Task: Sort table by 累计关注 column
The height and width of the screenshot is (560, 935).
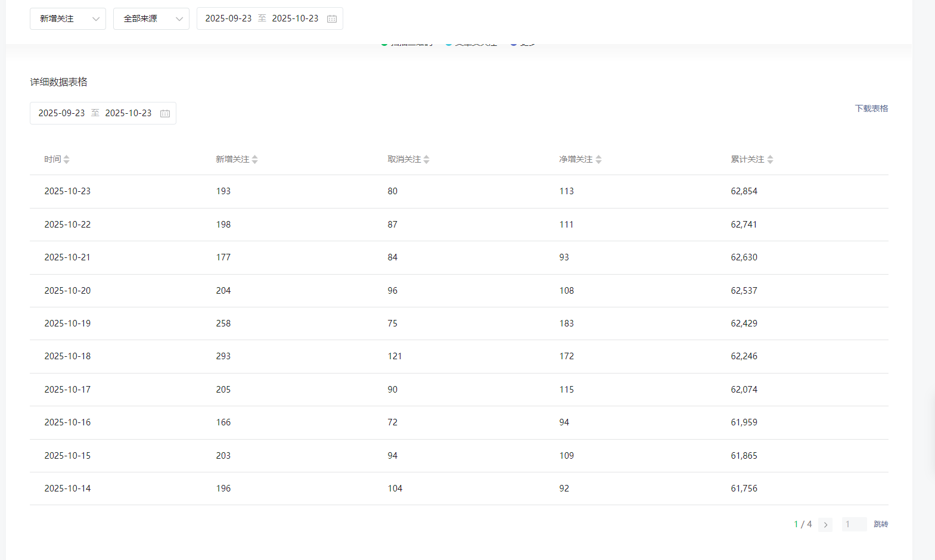Action: [770, 160]
